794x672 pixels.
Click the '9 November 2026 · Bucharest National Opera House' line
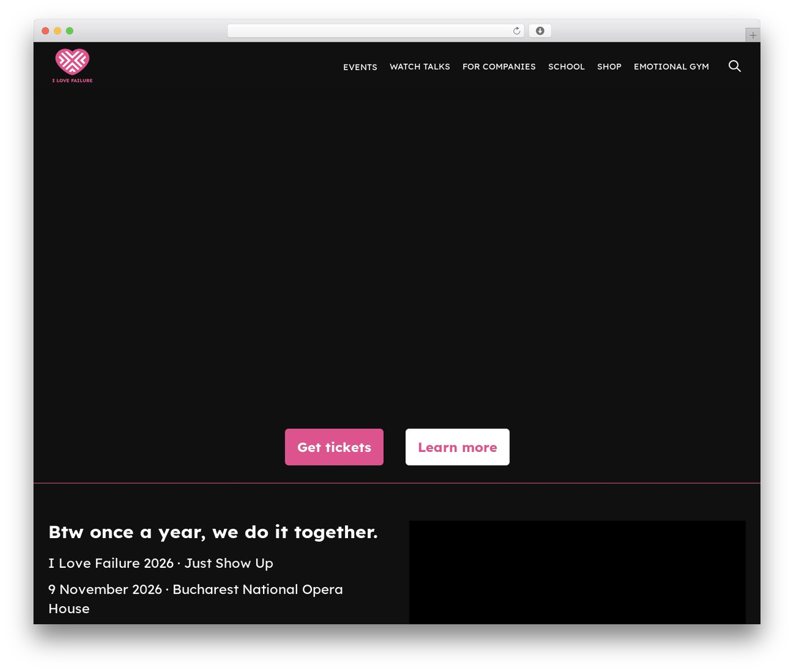(195, 599)
